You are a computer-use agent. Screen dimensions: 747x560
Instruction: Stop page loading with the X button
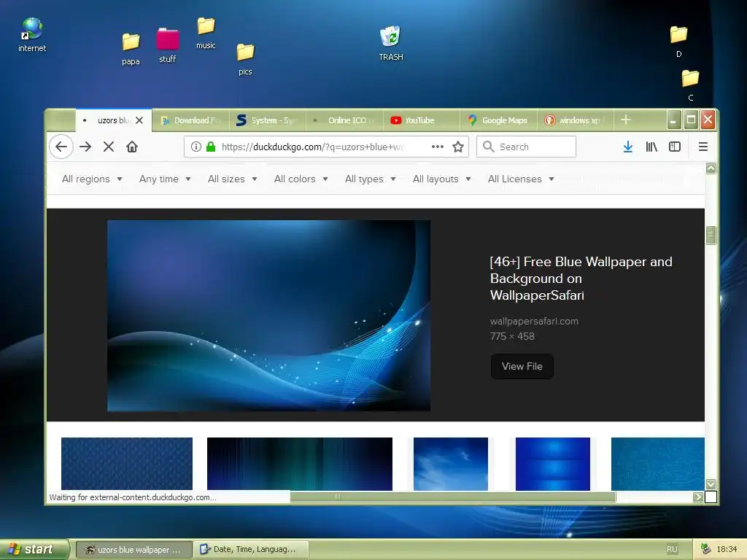coord(109,147)
